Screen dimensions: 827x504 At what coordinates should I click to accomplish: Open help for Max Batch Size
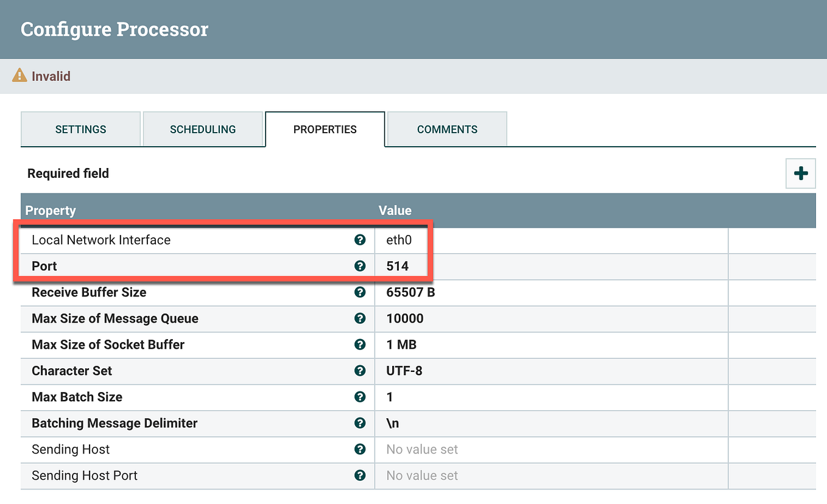click(x=360, y=397)
